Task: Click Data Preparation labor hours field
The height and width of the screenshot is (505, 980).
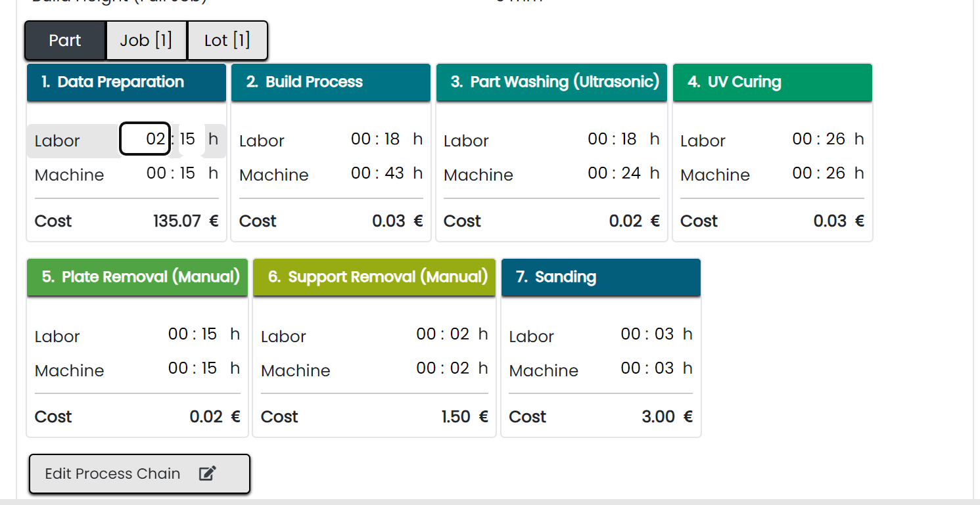Action: [145, 139]
